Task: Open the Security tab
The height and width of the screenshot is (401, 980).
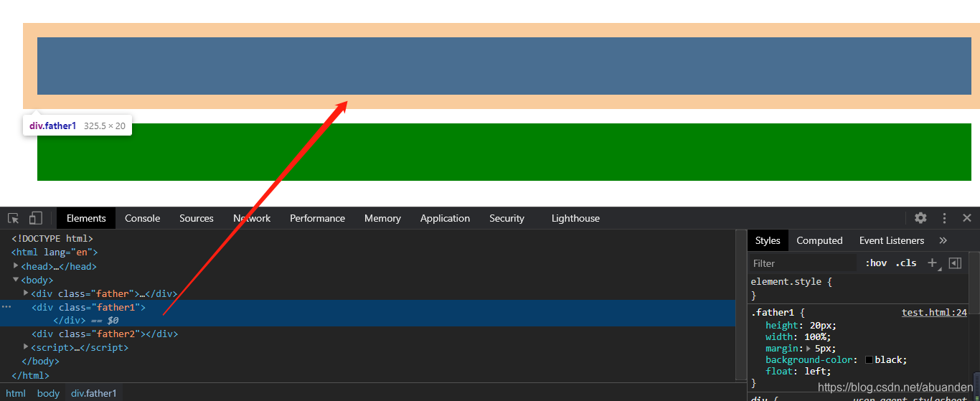Action: pyautogui.click(x=507, y=218)
